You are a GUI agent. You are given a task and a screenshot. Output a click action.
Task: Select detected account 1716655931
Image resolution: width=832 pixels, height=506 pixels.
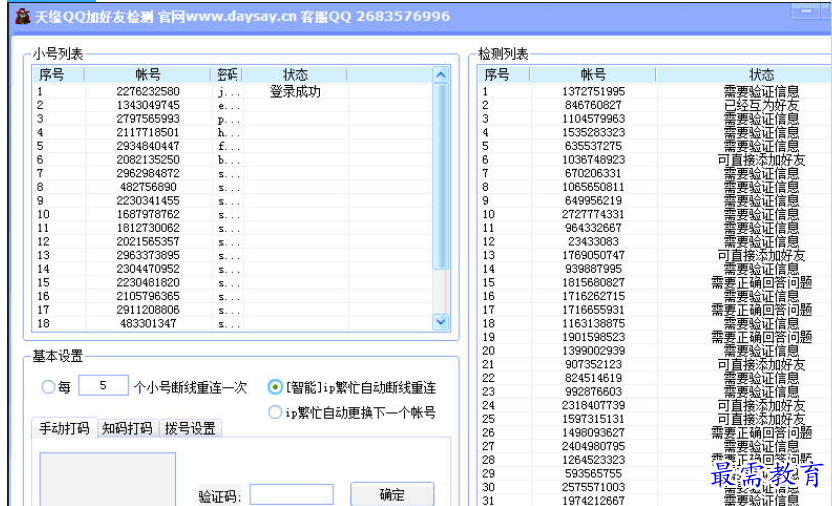(593, 310)
